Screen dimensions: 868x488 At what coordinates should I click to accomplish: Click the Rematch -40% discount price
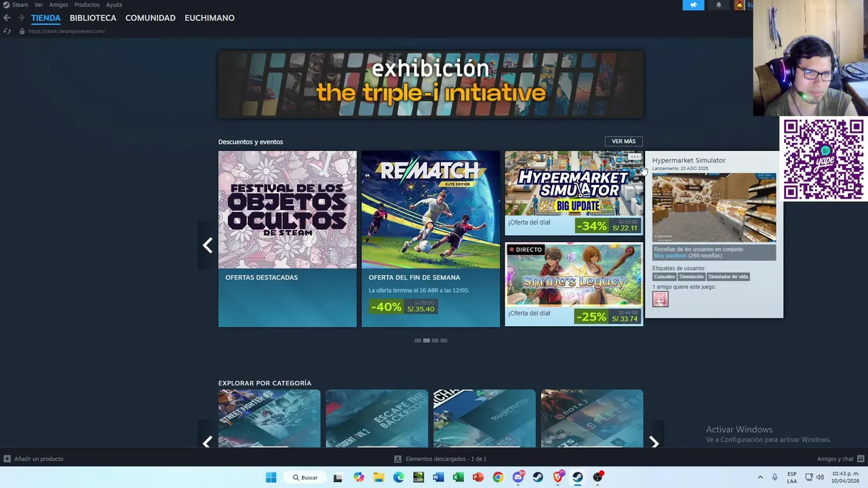[x=403, y=307]
